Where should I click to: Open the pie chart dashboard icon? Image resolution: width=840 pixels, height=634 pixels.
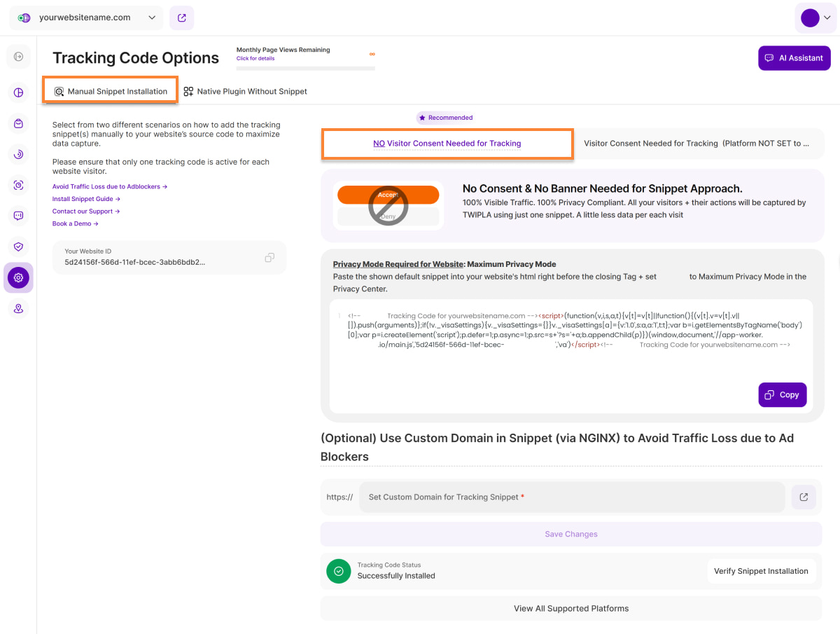pos(18,92)
